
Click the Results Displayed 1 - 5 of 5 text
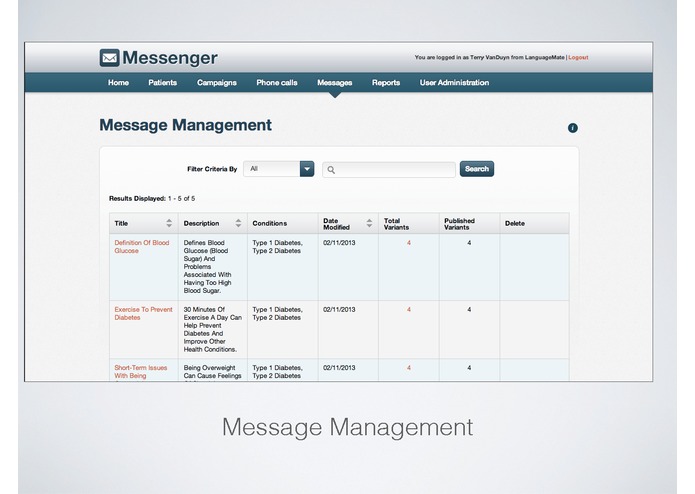click(152, 198)
